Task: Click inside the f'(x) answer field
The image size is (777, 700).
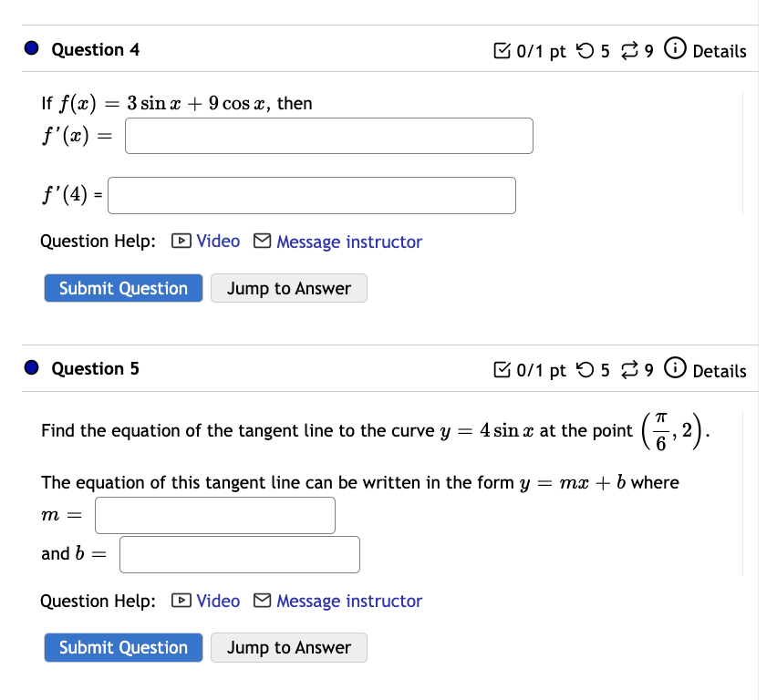Action: 328,135
